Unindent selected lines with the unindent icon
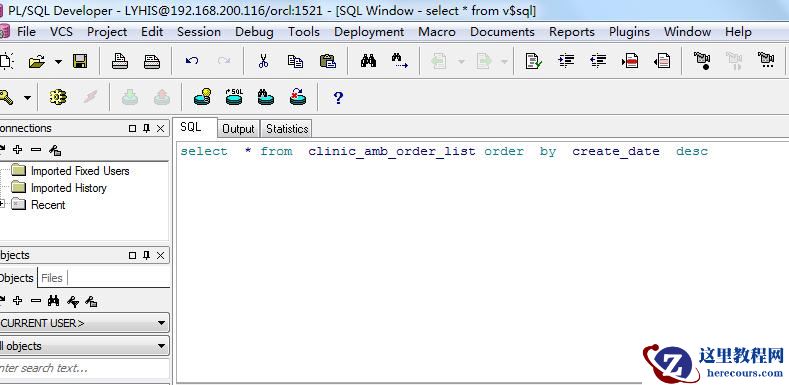This screenshot has width=789, height=385. [x=598, y=61]
